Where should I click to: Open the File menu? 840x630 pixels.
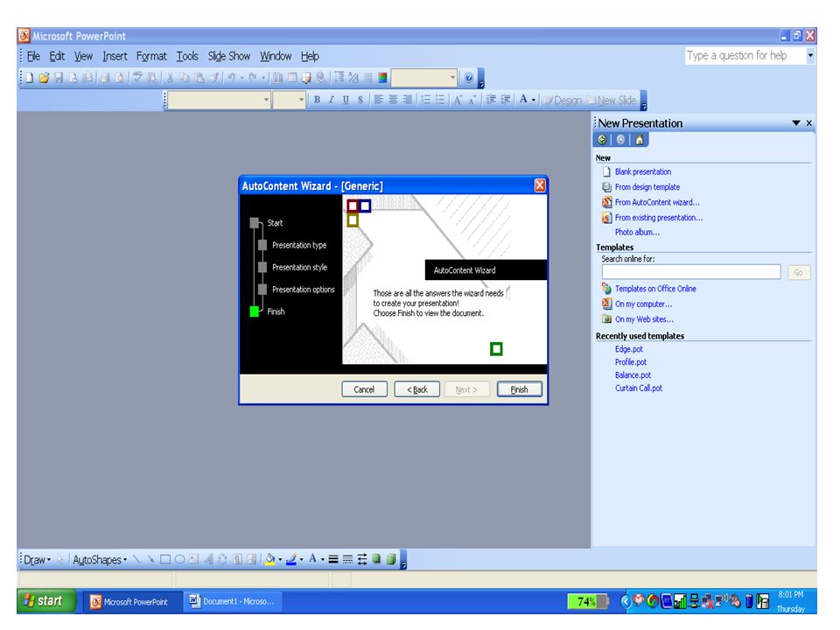33,56
